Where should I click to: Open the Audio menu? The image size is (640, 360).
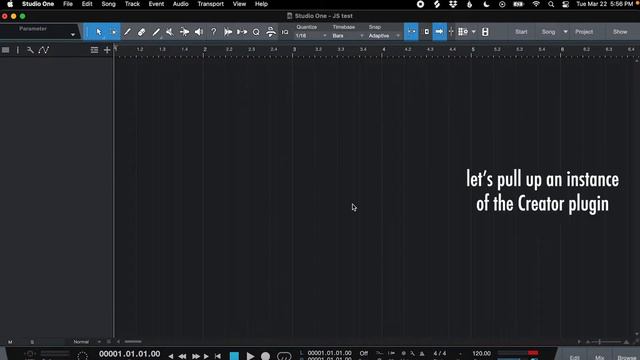pos(180,4)
